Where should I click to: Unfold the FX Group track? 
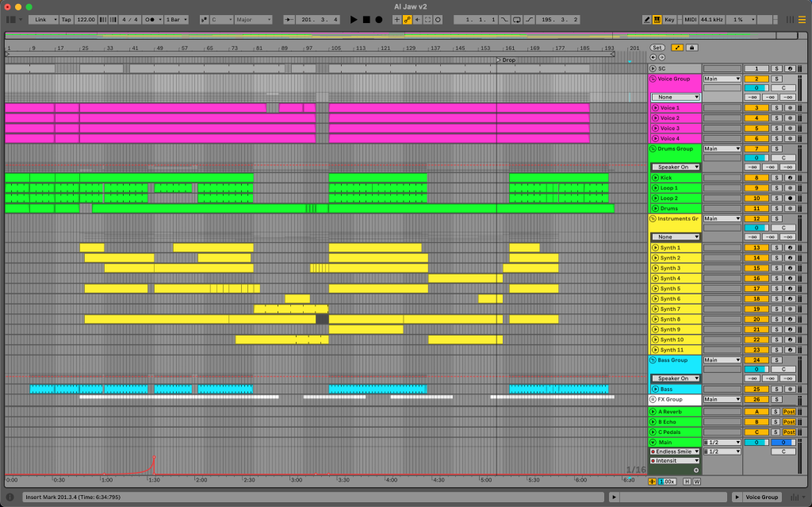coord(653,400)
